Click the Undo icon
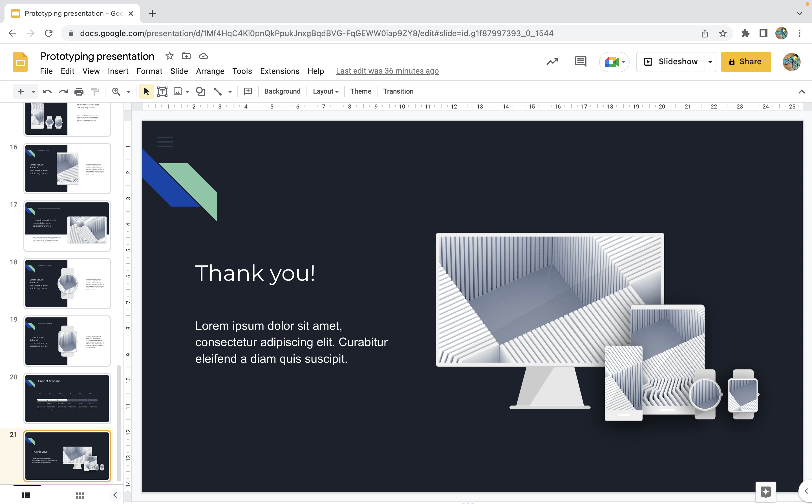This screenshot has height=504, width=812. (x=47, y=91)
